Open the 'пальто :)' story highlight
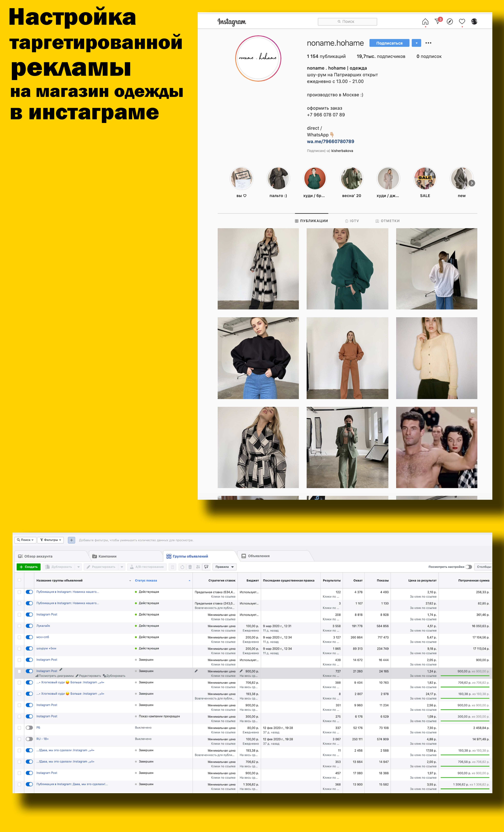 (x=278, y=178)
